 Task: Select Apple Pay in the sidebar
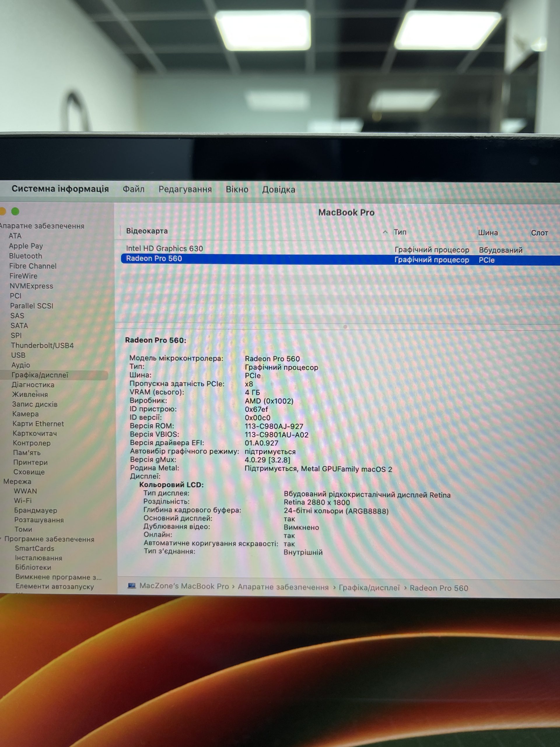pos(26,246)
